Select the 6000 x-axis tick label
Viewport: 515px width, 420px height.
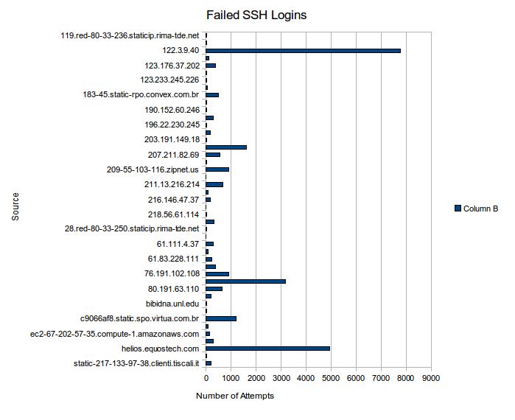[x=356, y=378]
